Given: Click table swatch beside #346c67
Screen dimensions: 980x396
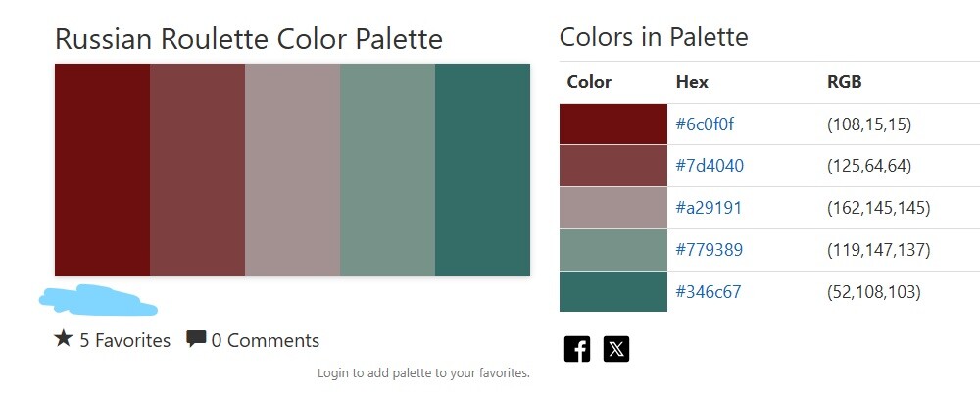Looking at the screenshot, I should pyautogui.click(x=612, y=292).
